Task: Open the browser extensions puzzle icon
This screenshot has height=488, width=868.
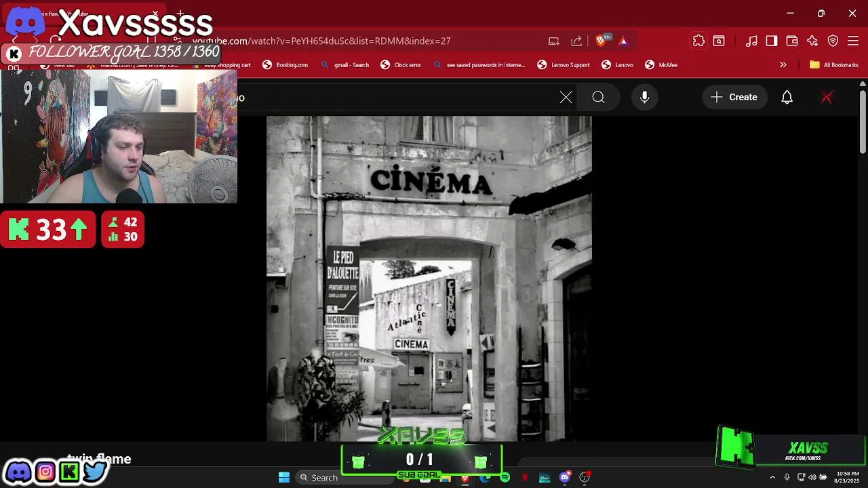Action: pyautogui.click(x=698, y=41)
